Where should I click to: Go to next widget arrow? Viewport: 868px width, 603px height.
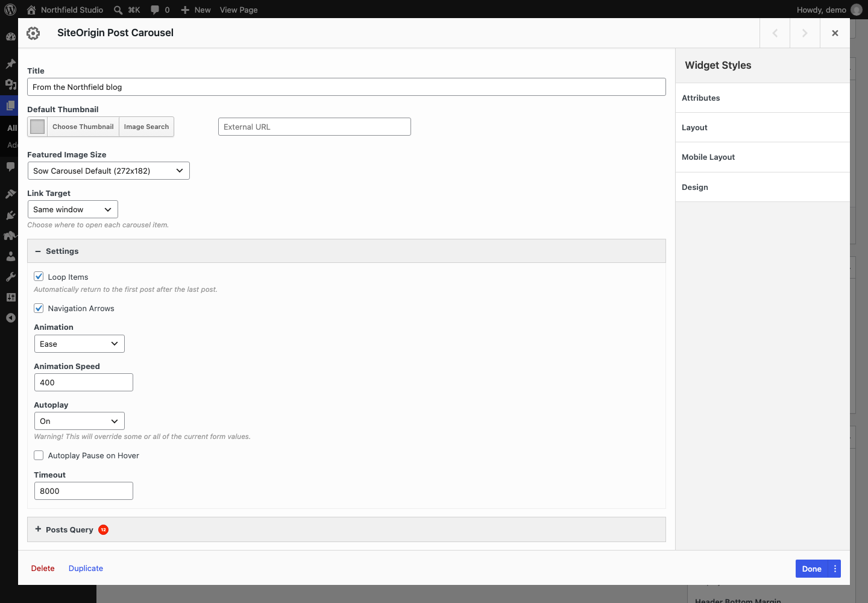[805, 33]
